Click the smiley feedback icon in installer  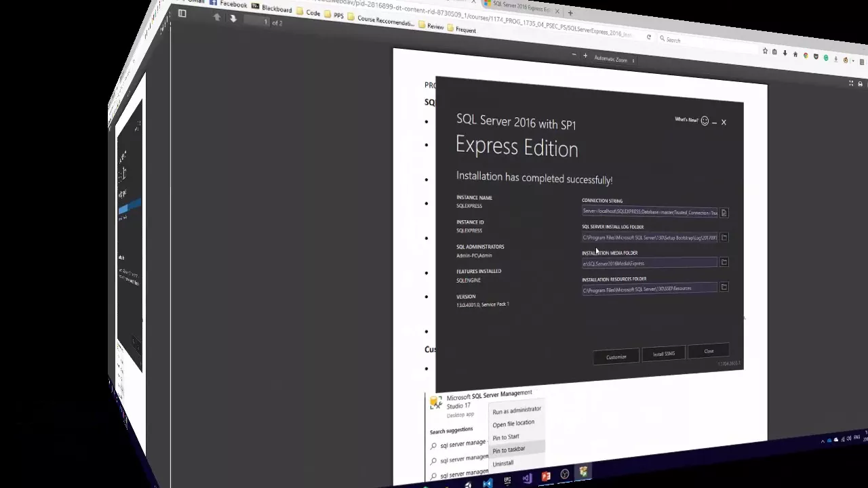pos(705,121)
